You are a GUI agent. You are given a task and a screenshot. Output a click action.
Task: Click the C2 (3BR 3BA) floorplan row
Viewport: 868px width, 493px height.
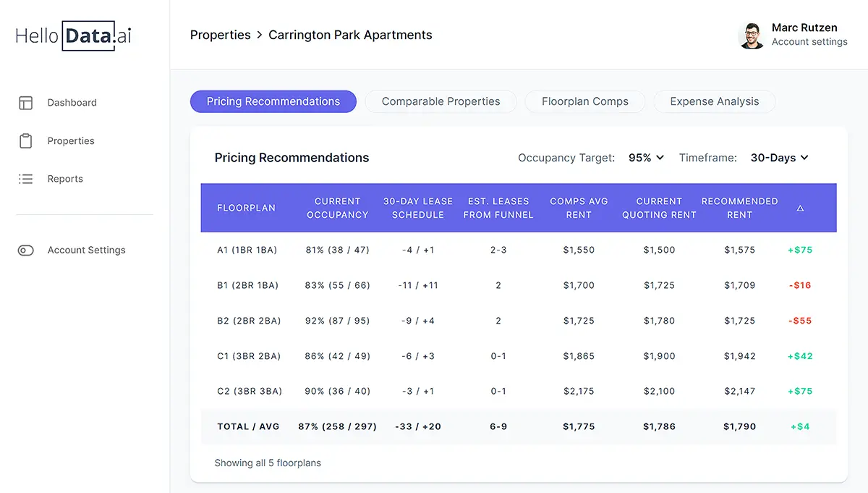tap(249, 391)
